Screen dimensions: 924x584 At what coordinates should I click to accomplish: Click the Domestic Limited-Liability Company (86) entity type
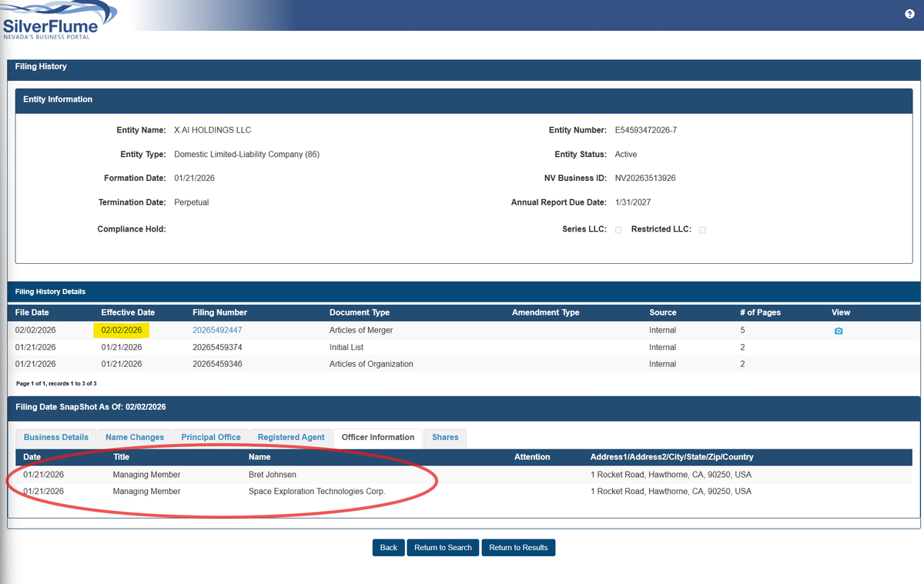246,155
